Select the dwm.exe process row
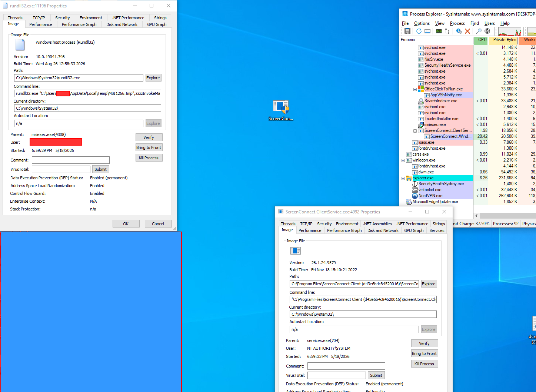The height and width of the screenshot is (392, 536). tap(467, 172)
